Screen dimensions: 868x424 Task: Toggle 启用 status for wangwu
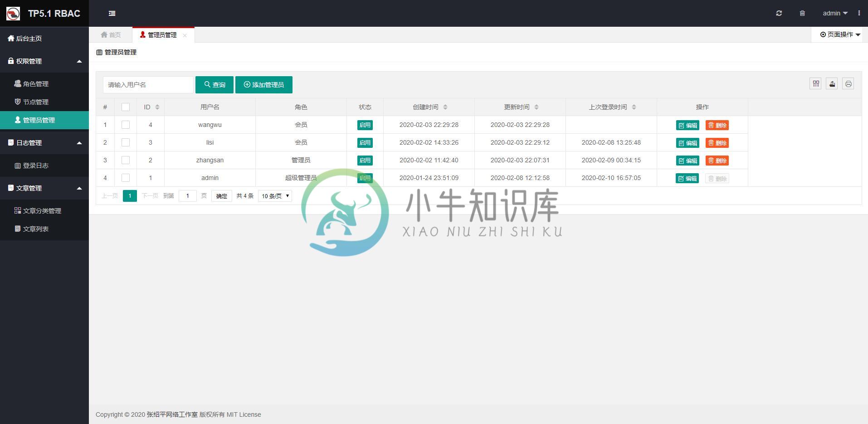365,125
